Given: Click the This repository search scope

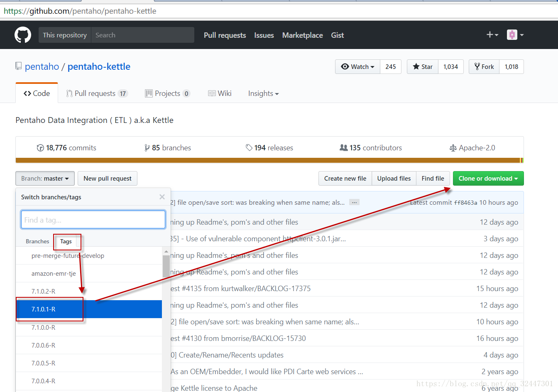Looking at the screenshot, I should click(x=65, y=35).
